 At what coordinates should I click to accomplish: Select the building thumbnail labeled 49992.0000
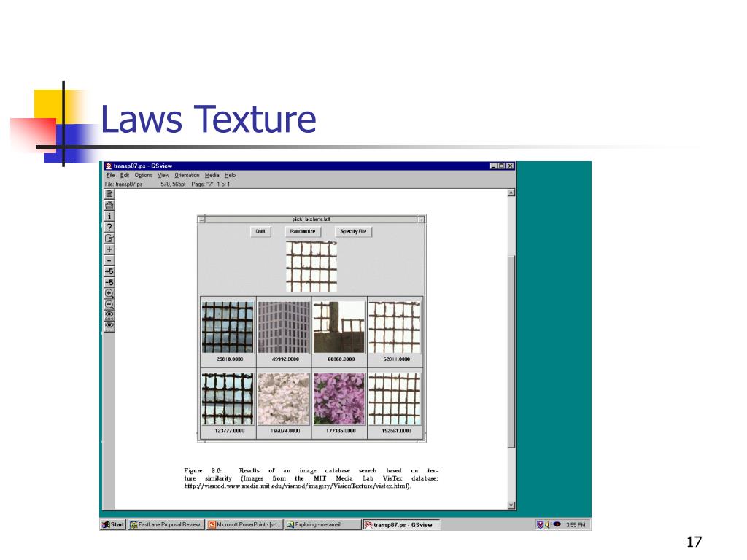click(x=284, y=327)
